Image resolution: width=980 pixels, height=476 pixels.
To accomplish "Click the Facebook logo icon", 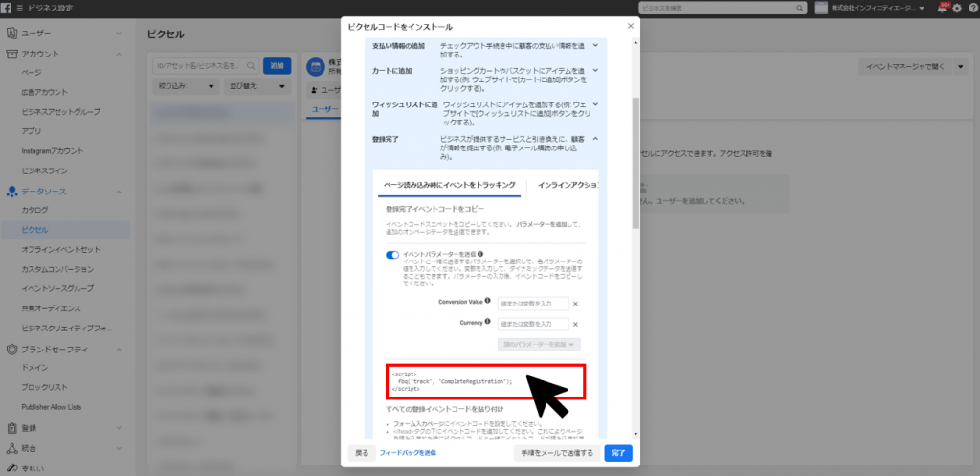I will pyautogui.click(x=7, y=8).
